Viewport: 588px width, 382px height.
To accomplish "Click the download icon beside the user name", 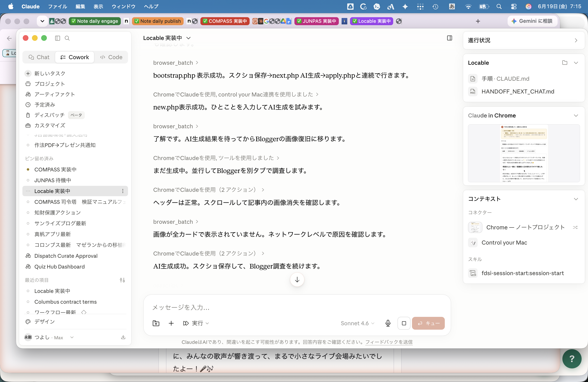I will [123, 337].
